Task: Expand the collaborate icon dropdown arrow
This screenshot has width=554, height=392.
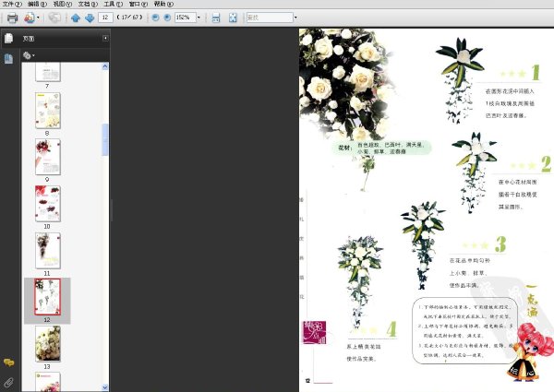Action: click(38, 18)
